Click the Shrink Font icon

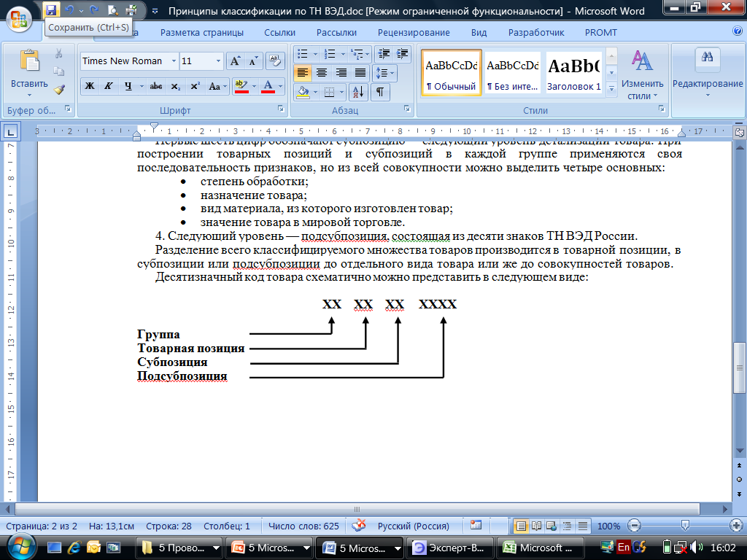click(253, 61)
